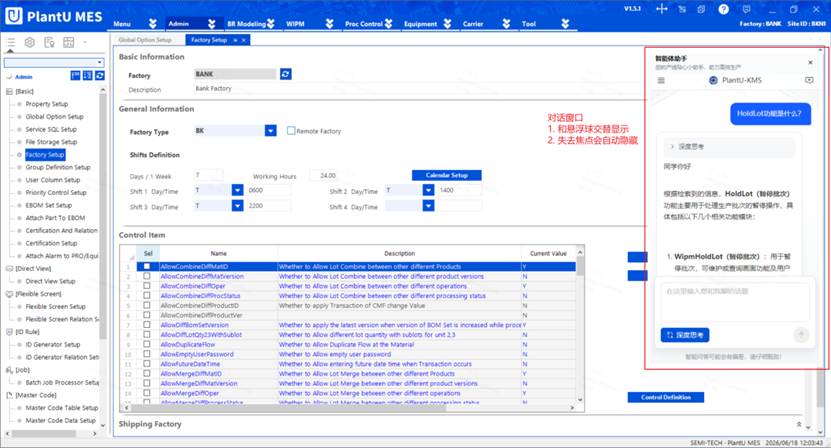The width and height of the screenshot is (831, 448).
Task: Open the Shift 1 Day/Time dropdown
Action: point(237,190)
